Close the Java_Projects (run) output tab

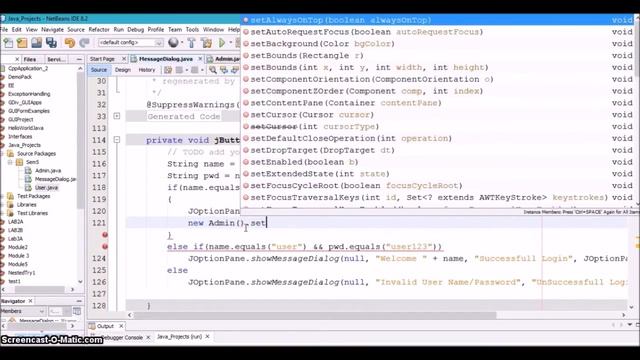point(207,337)
